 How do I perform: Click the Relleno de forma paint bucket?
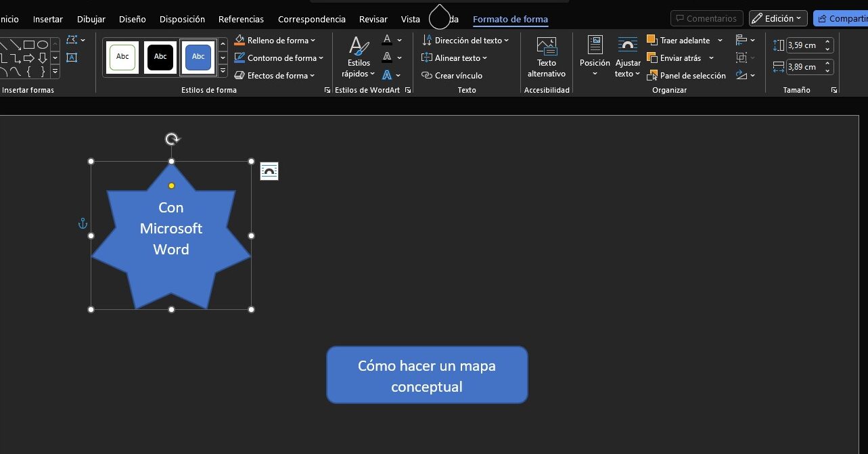[x=239, y=41]
